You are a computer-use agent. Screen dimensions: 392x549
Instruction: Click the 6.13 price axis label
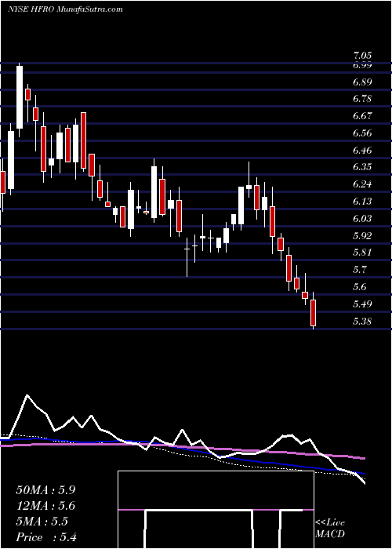(x=362, y=202)
